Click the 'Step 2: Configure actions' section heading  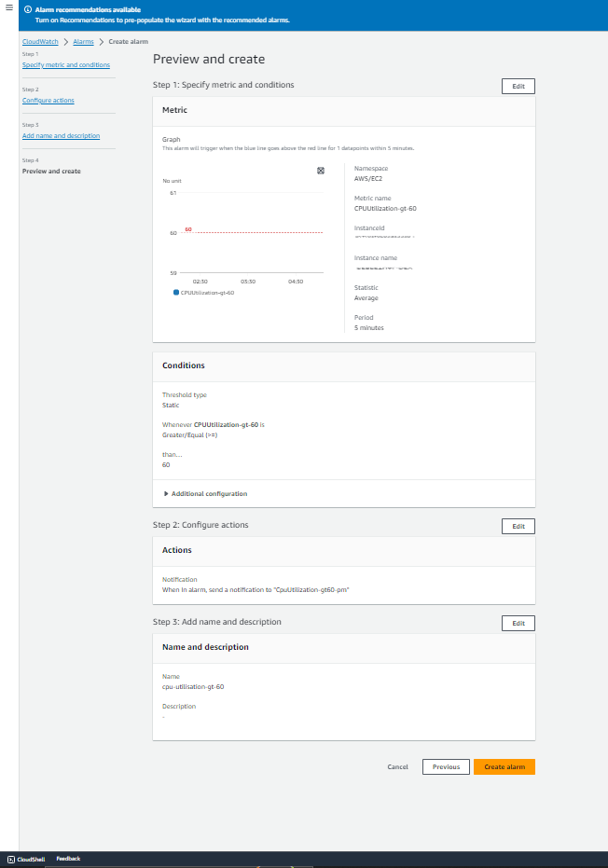pos(200,525)
